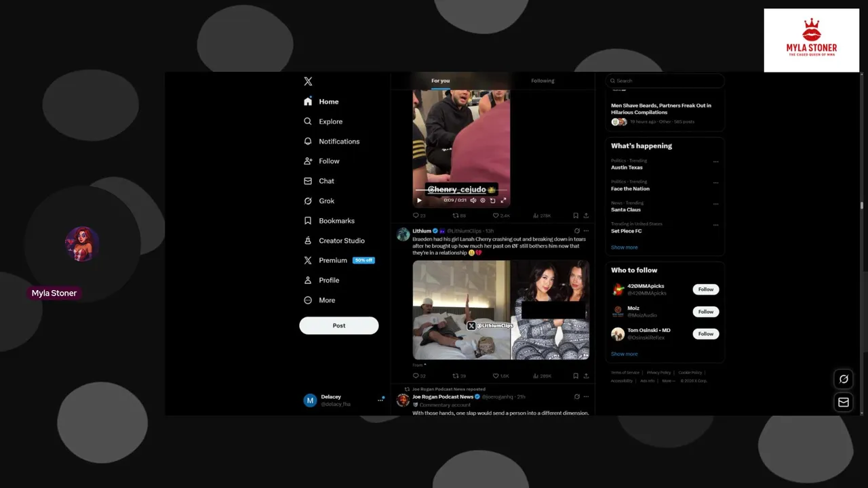
Task: Open Santa Claus trending topic
Action: [x=626, y=209]
